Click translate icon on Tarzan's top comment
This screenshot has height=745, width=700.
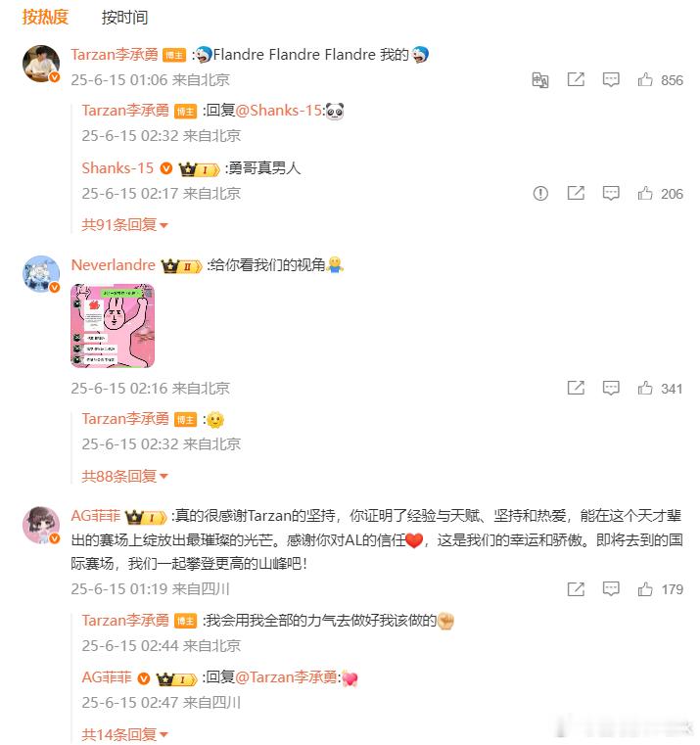pos(539,80)
